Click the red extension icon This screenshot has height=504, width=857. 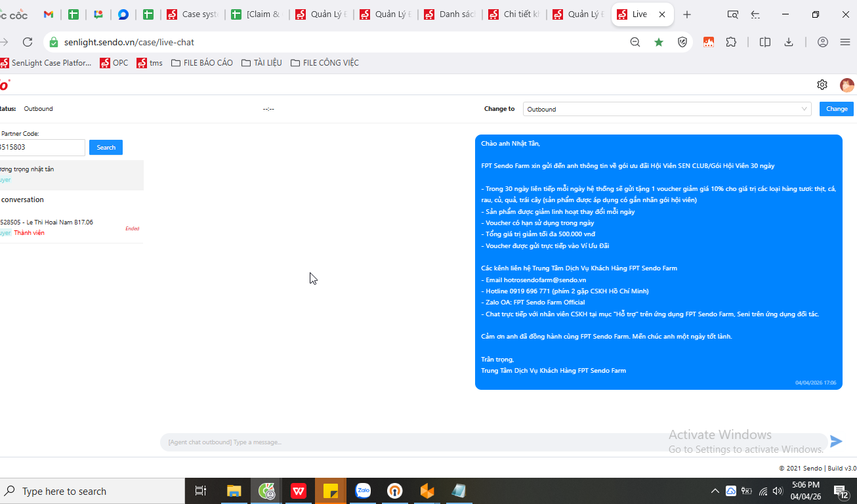click(x=709, y=42)
